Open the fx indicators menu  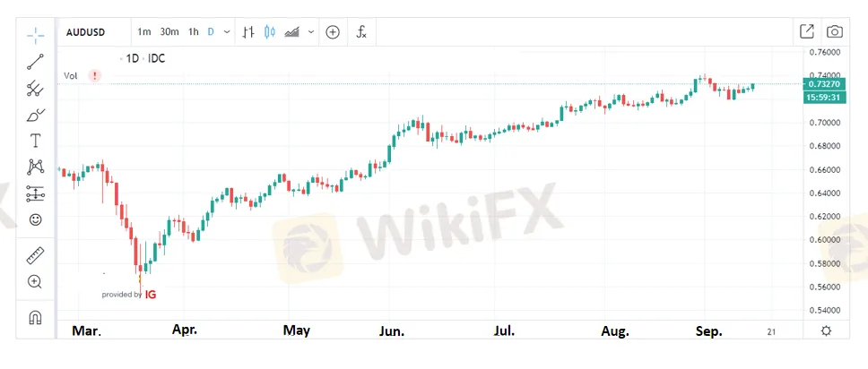361,32
